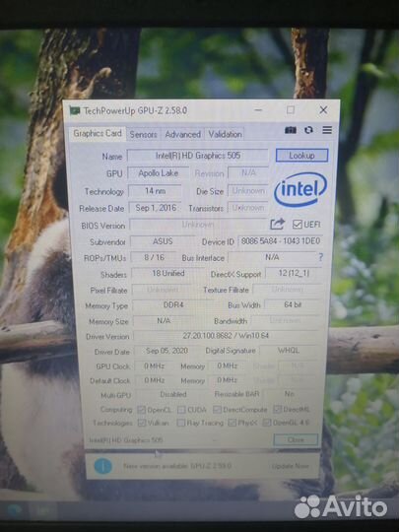Screen dimensions: 399x532
Task: Click the Memory Type value DDR4
Action: (x=173, y=304)
